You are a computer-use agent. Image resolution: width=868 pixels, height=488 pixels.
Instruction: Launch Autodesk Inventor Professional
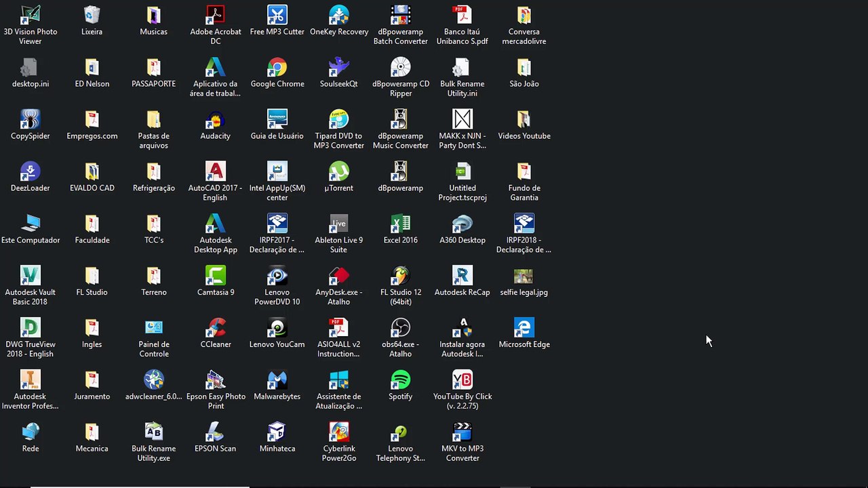click(x=31, y=381)
